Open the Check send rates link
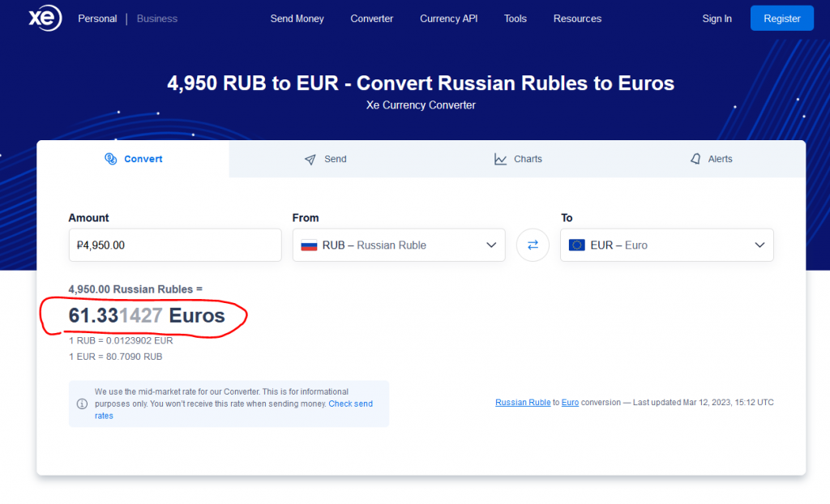 pyautogui.click(x=350, y=404)
